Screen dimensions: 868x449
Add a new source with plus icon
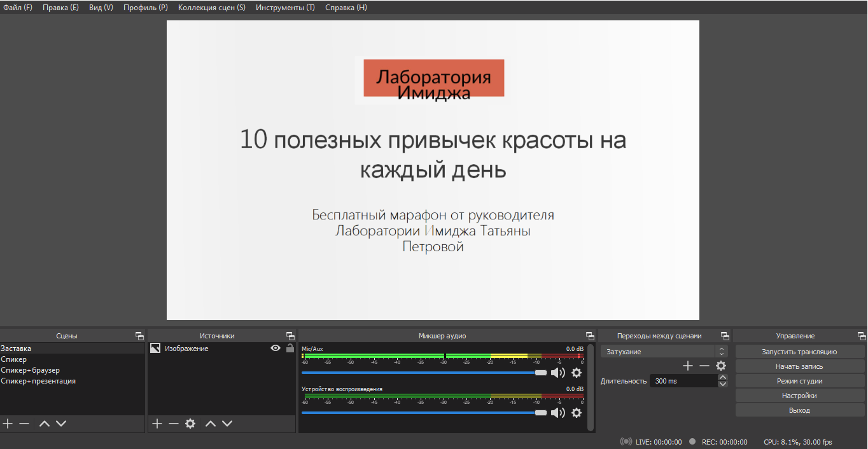point(157,424)
